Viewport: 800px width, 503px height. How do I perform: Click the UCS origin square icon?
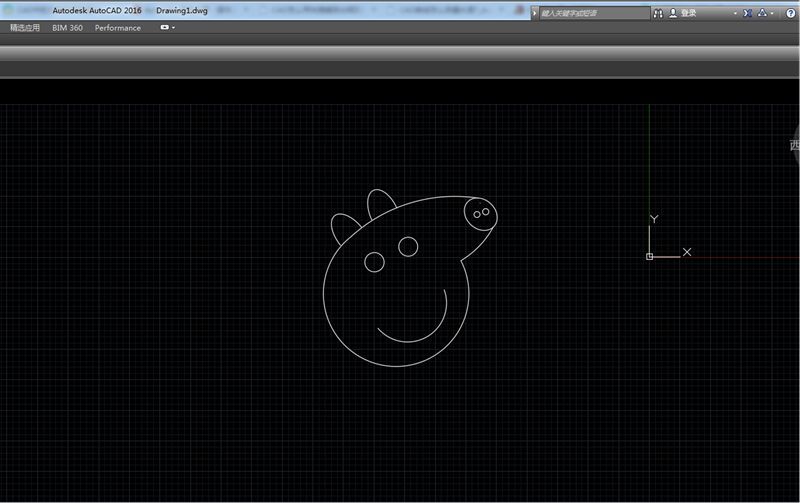click(649, 256)
